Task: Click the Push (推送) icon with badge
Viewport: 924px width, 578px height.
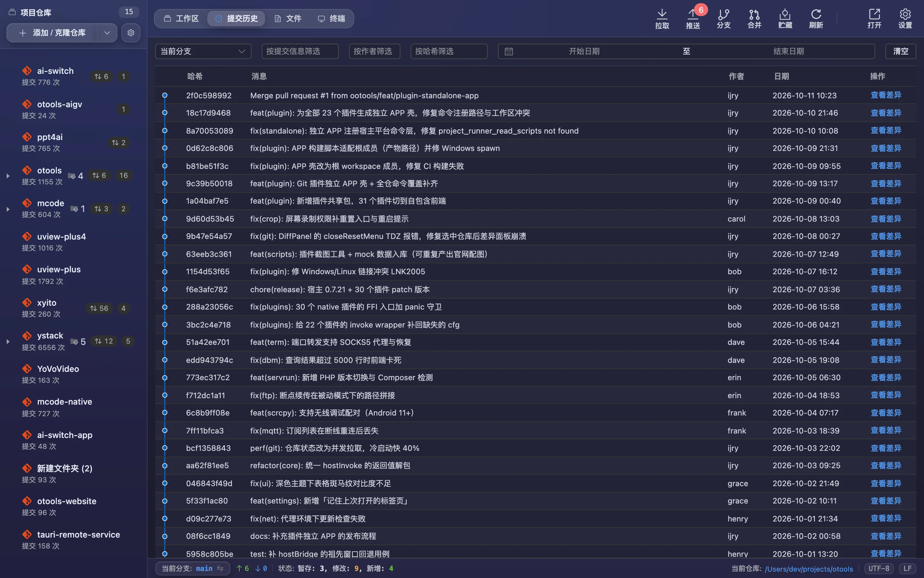Action: pos(693,19)
